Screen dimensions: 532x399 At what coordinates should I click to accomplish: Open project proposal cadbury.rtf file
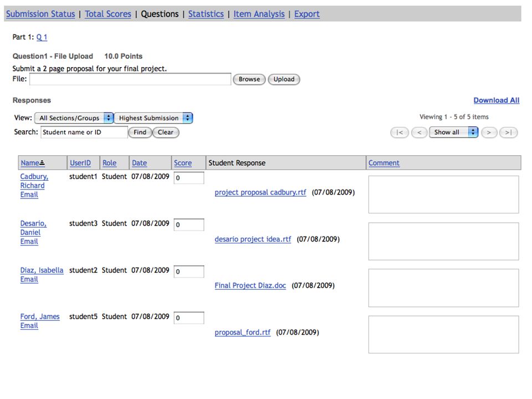tap(260, 192)
